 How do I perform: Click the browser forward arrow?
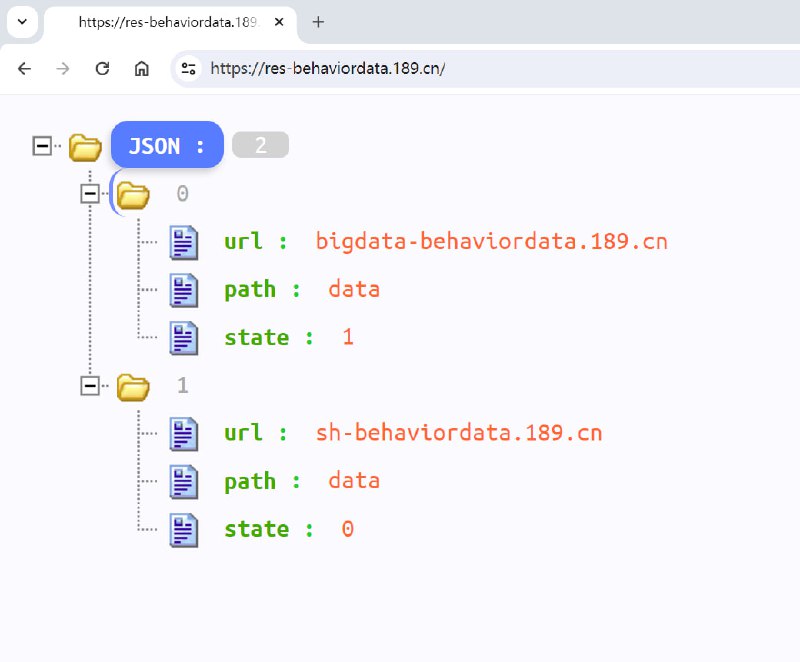tap(63, 68)
